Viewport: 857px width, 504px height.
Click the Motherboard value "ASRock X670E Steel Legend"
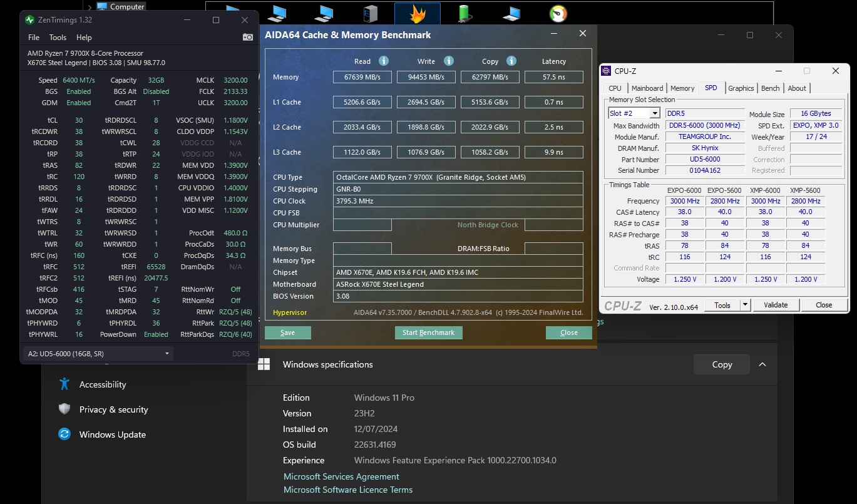coord(458,284)
